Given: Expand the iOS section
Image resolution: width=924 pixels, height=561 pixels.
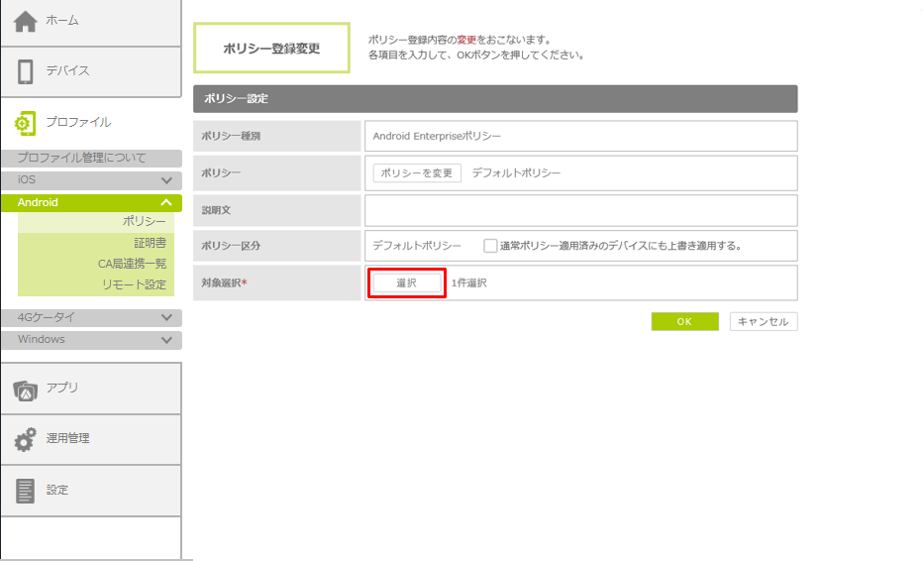Looking at the screenshot, I should click(166, 180).
